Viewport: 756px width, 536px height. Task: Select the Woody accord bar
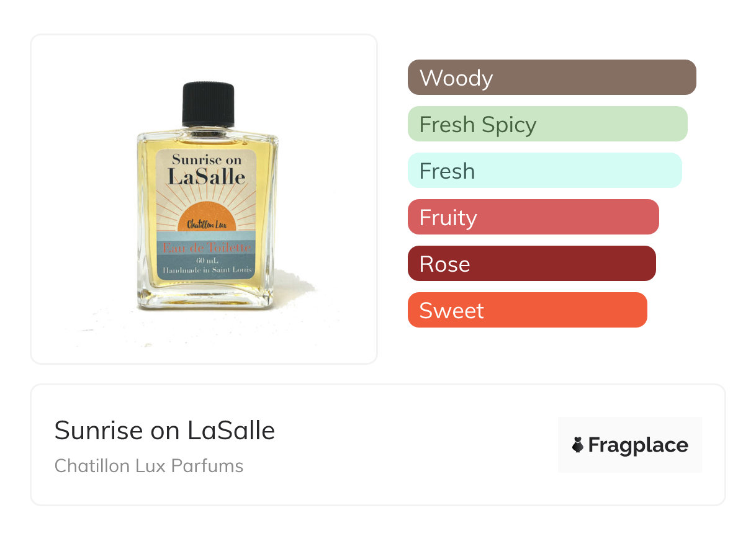click(x=551, y=78)
